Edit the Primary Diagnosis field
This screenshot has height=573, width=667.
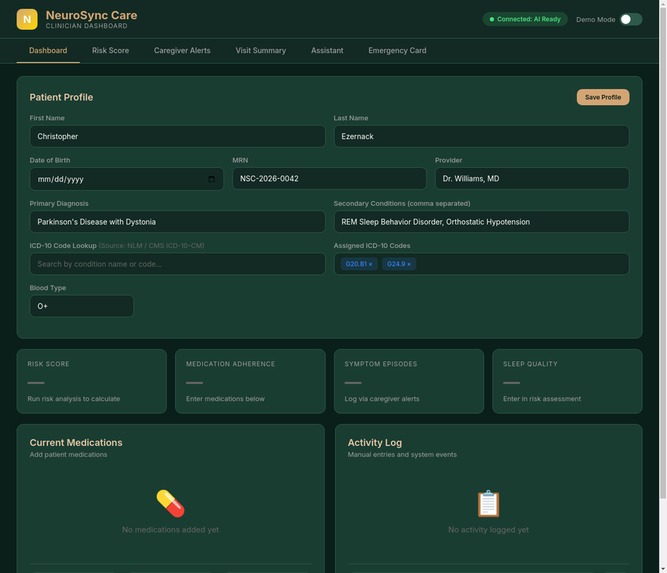[x=177, y=222]
